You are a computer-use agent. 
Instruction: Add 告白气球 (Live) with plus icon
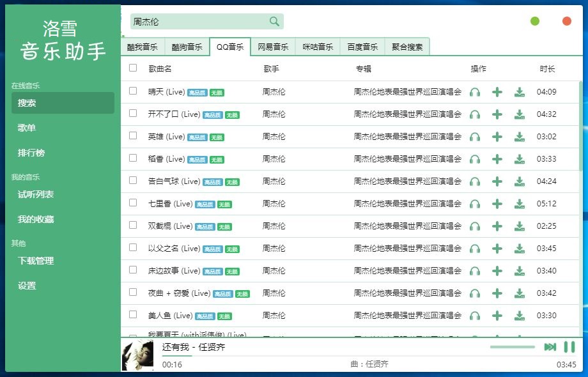[x=497, y=181]
